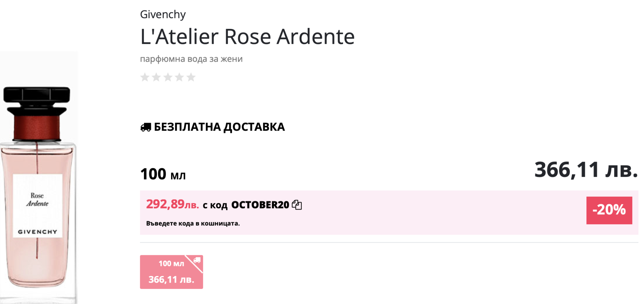The image size is (644, 304).
Task: Rate the perfume two stars
Action: coord(156,77)
